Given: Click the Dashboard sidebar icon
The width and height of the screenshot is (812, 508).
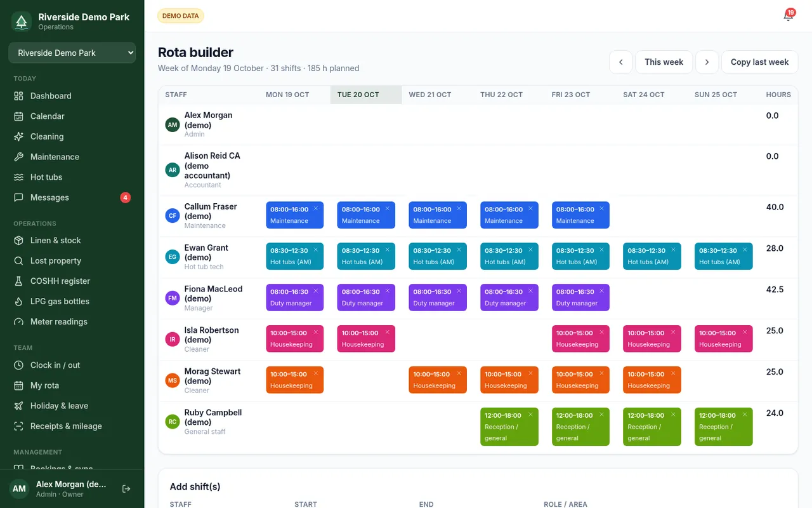Looking at the screenshot, I should tap(18, 96).
